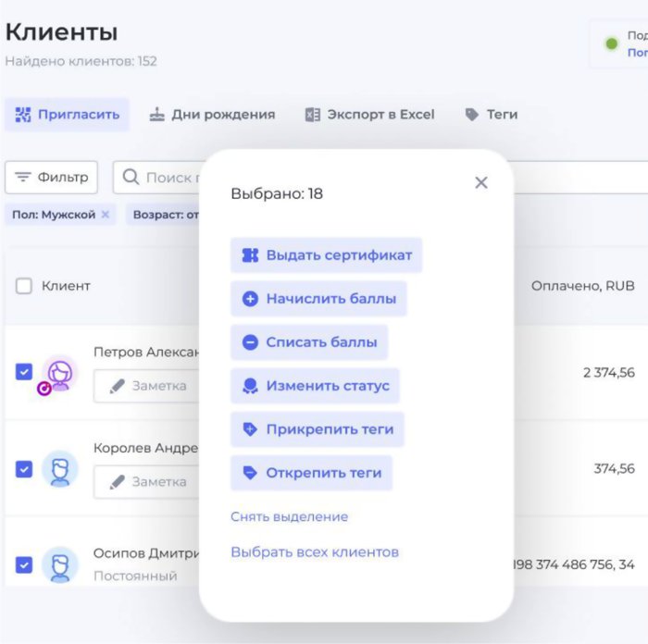Screen dimensions: 648x644
Task: Click the Осипов client avatar
Action: tap(60, 564)
